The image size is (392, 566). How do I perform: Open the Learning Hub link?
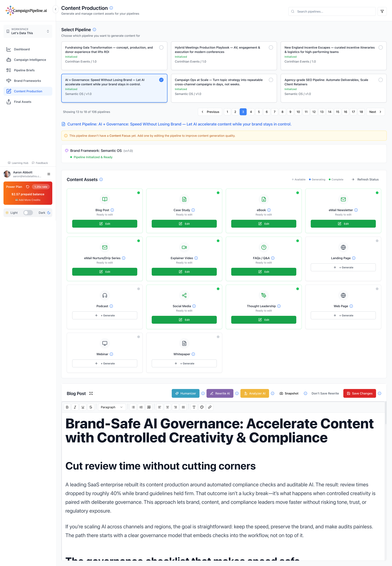[x=18, y=163]
